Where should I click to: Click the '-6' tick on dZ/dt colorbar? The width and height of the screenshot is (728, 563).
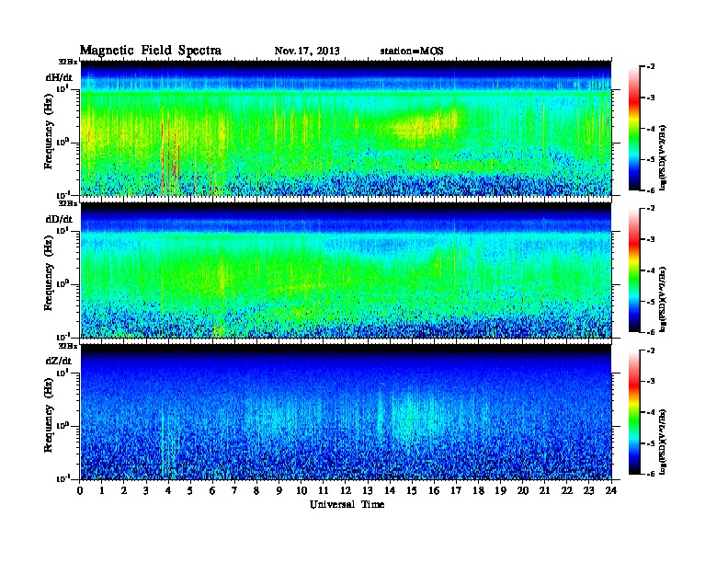(651, 474)
